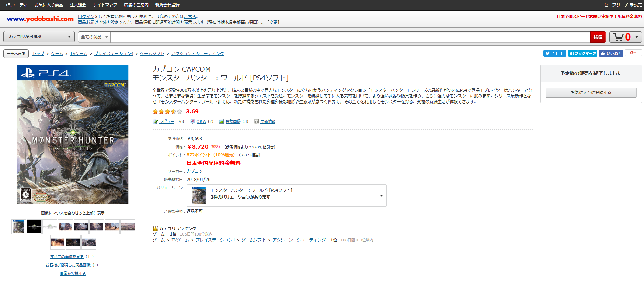Expand the カテゴリから選ぶ category dropdown
Image resolution: width=644 pixels, height=282 pixels.
point(39,37)
